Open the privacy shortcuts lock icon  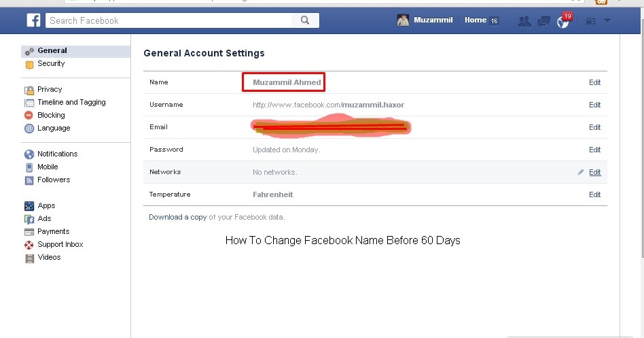pos(590,21)
